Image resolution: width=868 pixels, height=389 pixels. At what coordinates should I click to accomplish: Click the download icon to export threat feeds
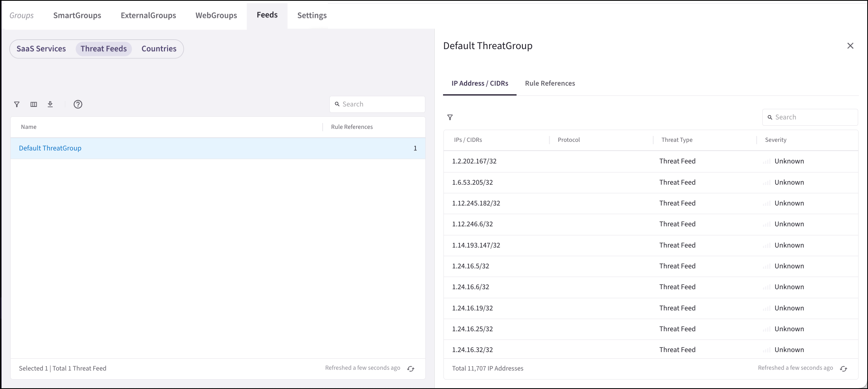click(50, 104)
